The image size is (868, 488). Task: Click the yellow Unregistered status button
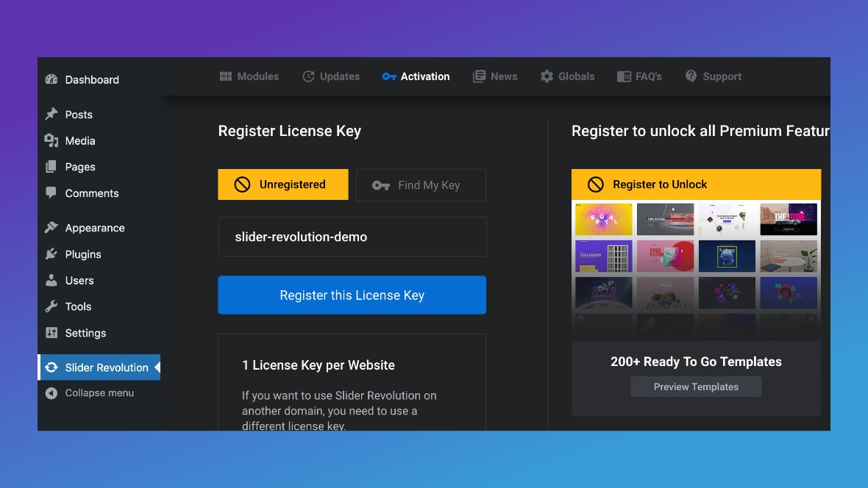tap(283, 184)
